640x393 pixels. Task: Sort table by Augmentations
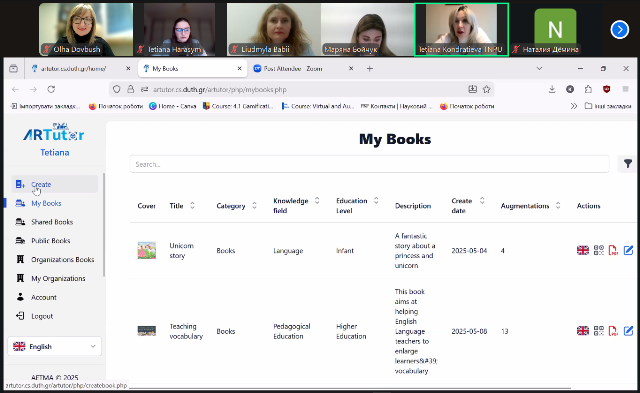[x=558, y=206]
